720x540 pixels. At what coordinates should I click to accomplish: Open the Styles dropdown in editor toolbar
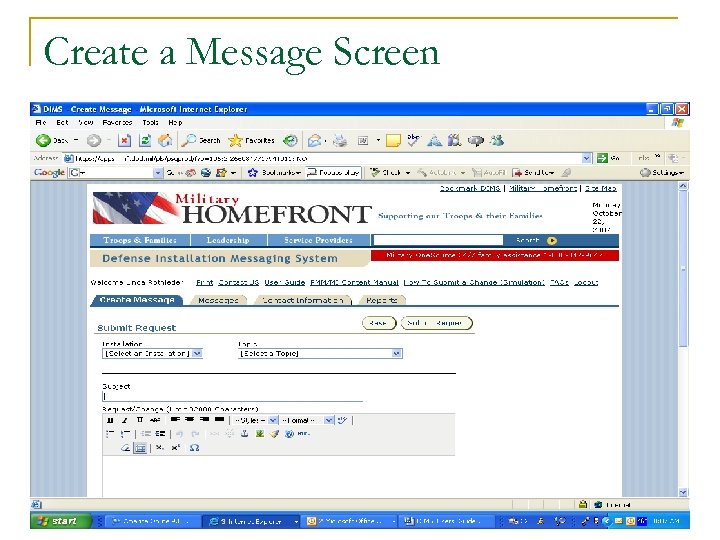(x=254, y=420)
